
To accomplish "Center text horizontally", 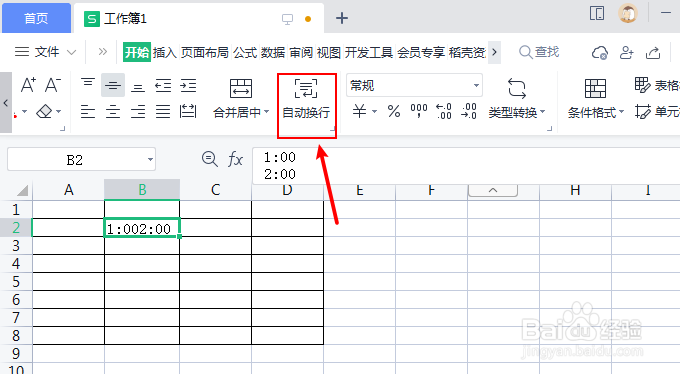I will [x=113, y=112].
